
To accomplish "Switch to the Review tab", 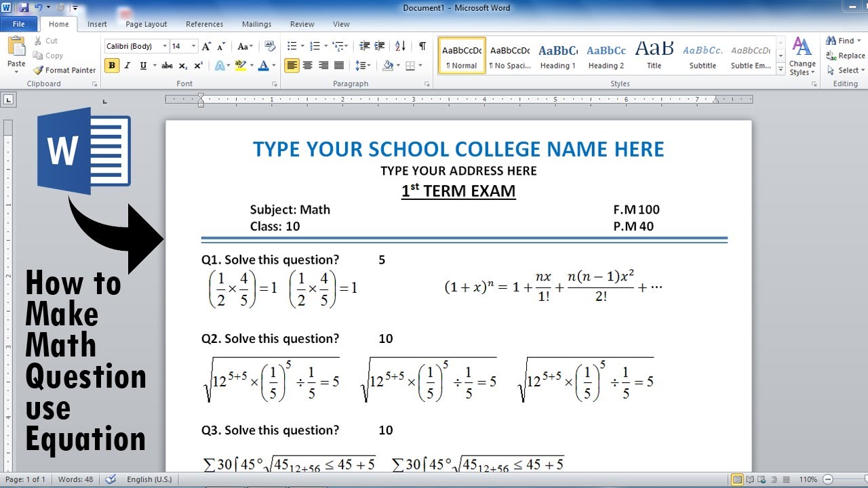I will point(302,24).
